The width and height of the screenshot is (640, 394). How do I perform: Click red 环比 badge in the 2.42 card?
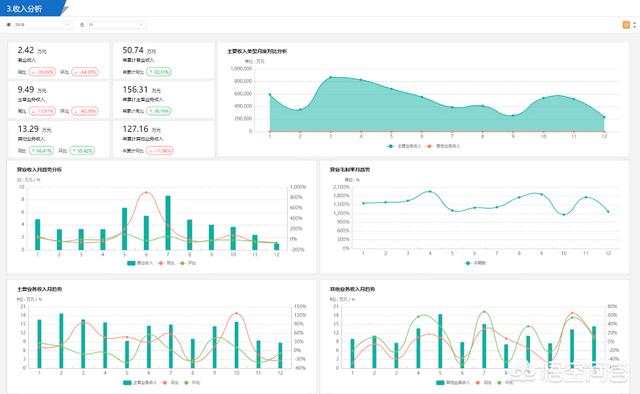[x=85, y=72]
